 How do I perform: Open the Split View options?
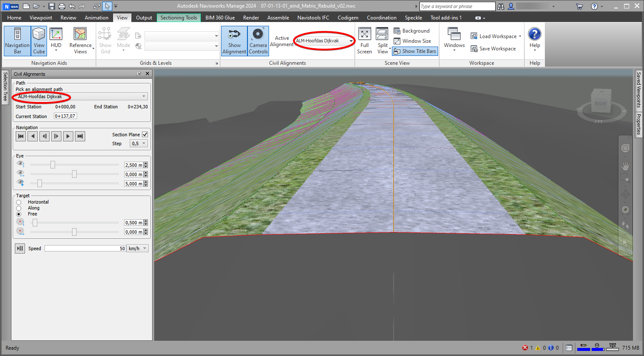(x=383, y=41)
